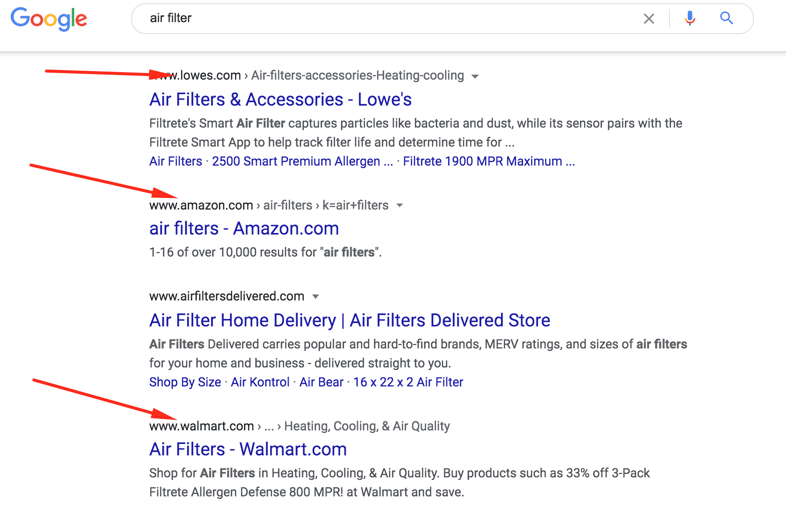Viewport: 786px width, 530px height.
Task: Click the 'Air Bear' sitelink
Action: [321, 382]
